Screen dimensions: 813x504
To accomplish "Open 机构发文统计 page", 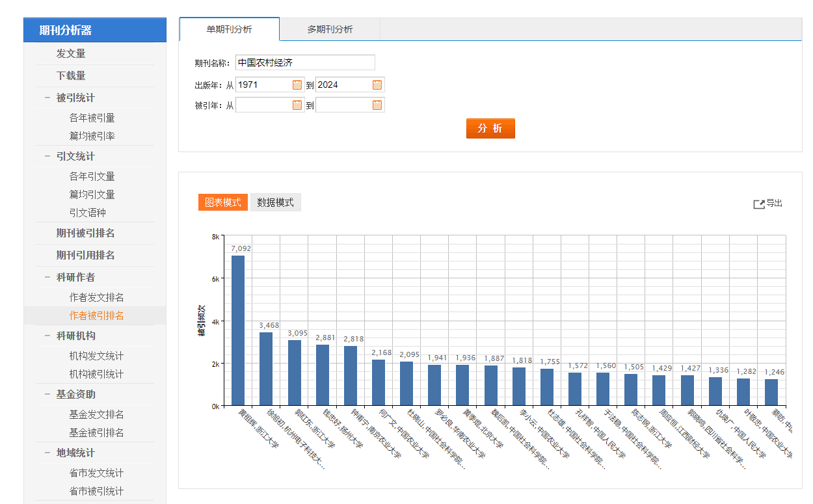I will pyautogui.click(x=97, y=356).
